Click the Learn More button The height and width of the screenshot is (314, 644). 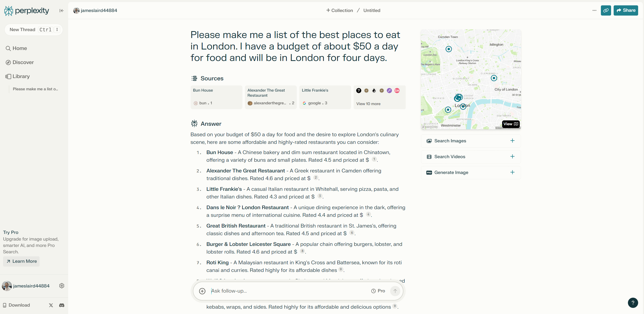click(x=21, y=261)
